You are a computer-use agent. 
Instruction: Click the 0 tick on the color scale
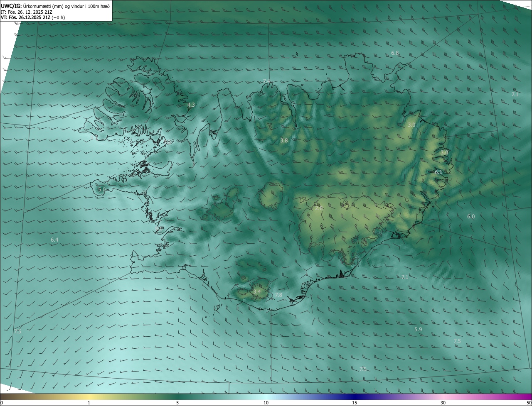[x=2, y=403]
